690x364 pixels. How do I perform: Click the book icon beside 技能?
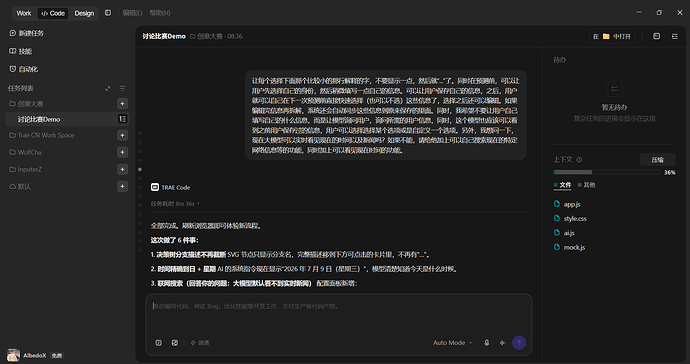pyautogui.click(x=12, y=51)
